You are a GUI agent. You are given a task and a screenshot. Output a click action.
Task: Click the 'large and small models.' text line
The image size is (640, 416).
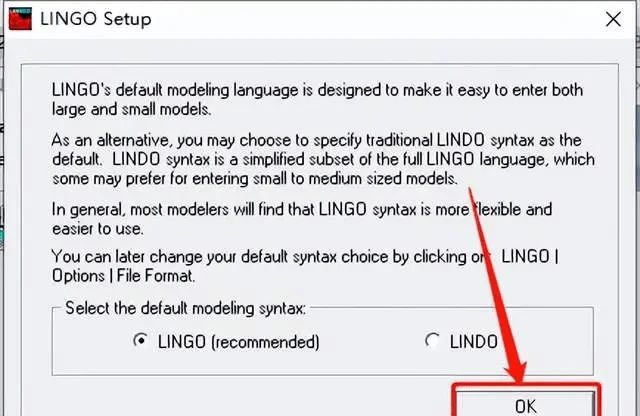pos(131,109)
